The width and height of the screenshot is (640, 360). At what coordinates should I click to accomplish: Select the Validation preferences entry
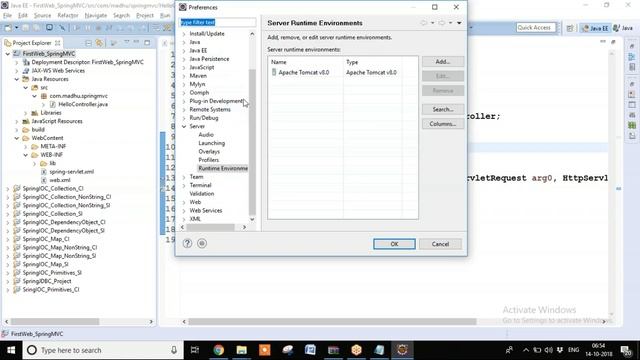202,194
